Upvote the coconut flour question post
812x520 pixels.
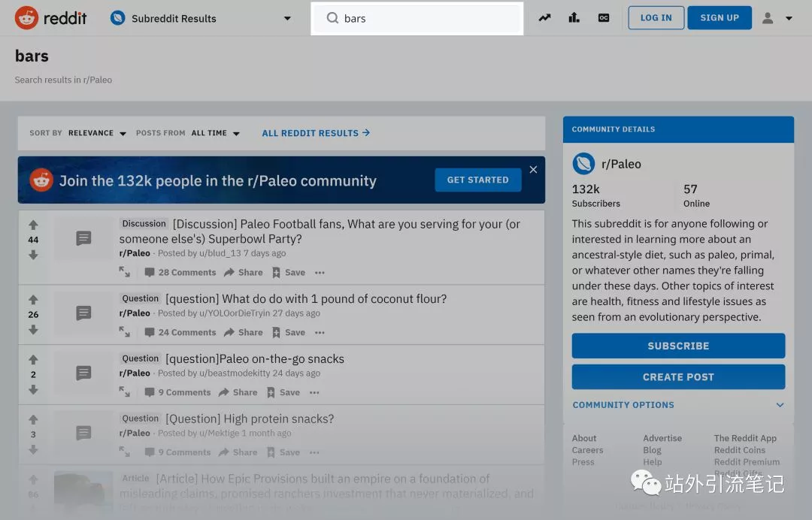(x=33, y=300)
